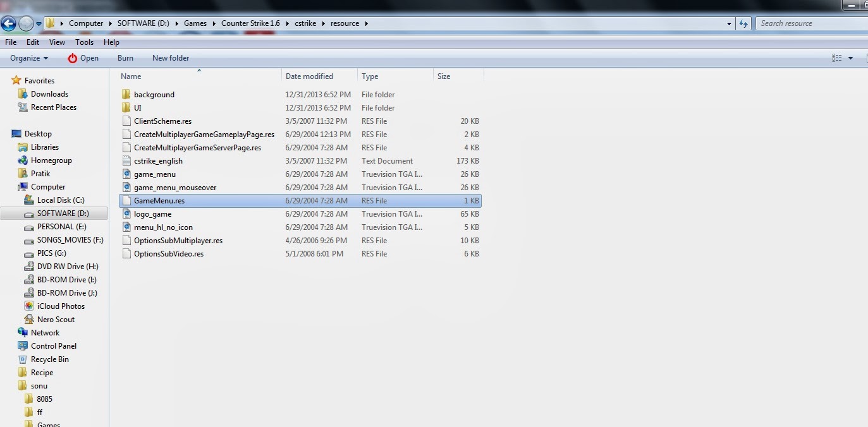Open SONGS_MOVIES (F:) drive
The width and height of the screenshot is (868, 427).
70,240
